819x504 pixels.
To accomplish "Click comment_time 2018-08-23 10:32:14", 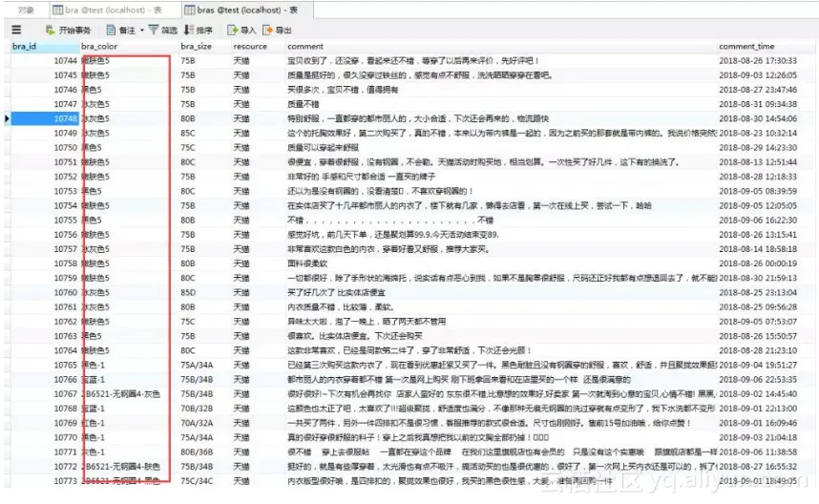I will [758, 134].
